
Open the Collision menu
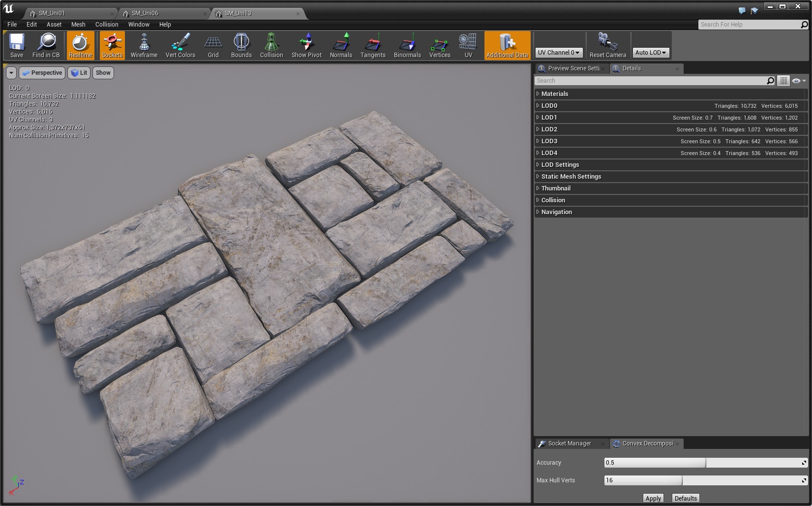tap(107, 24)
